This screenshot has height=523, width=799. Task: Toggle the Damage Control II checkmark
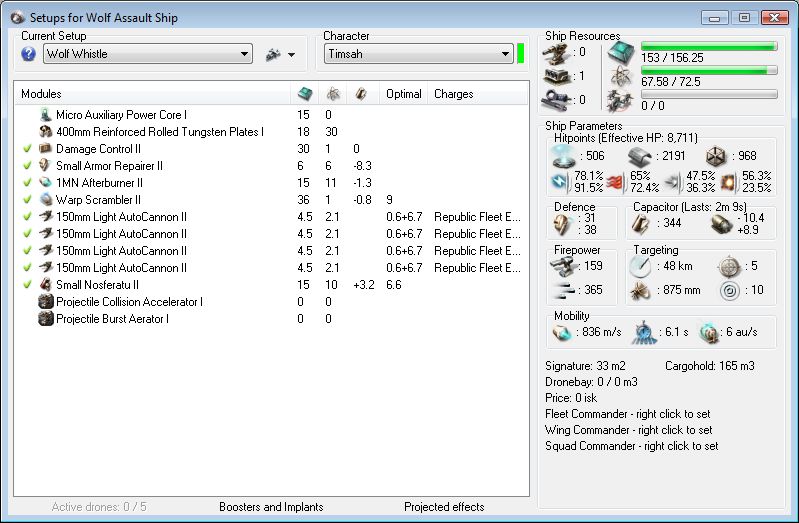tap(28, 149)
